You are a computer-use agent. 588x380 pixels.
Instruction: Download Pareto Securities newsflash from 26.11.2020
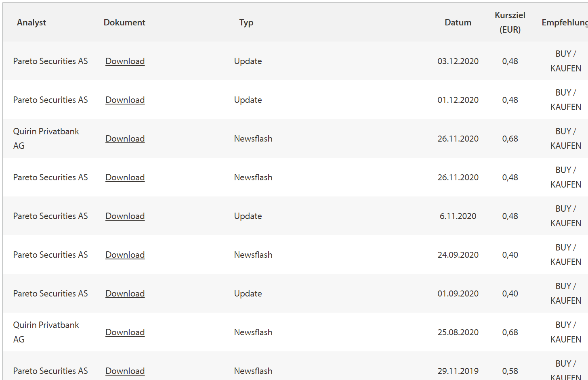(125, 177)
